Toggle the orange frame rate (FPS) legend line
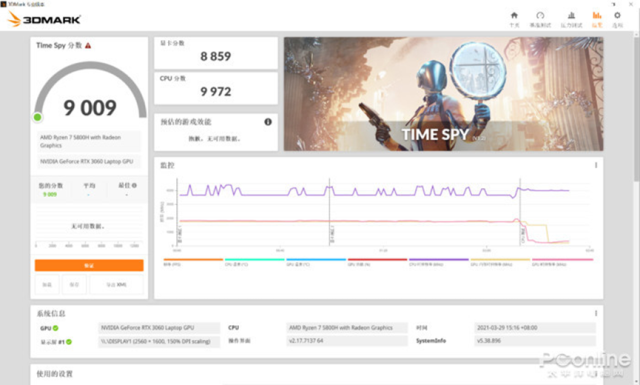This screenshot has width=640, height=385. (193, 262)
